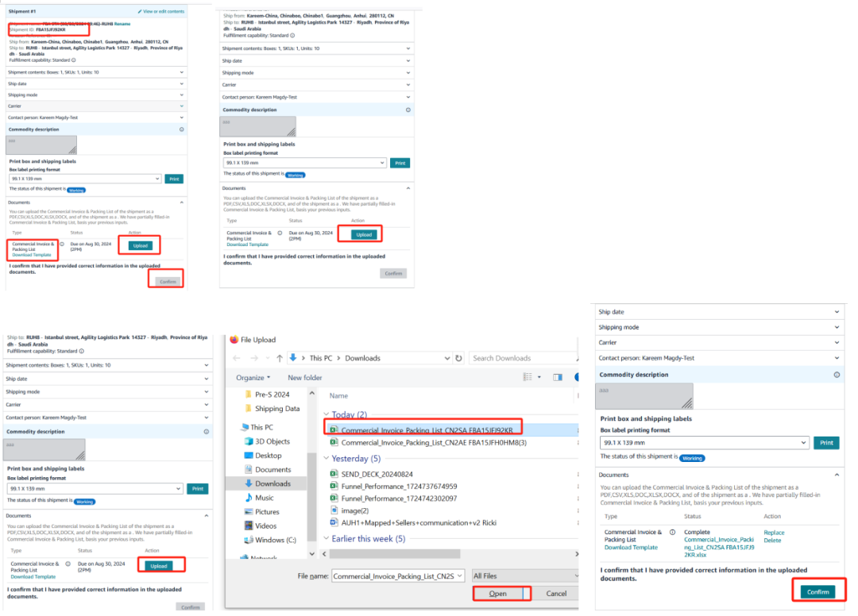This screenshot has width=858, height=616.
Task: Click the Replace link for uploaded invoice
Action: (x=774, y=533)
